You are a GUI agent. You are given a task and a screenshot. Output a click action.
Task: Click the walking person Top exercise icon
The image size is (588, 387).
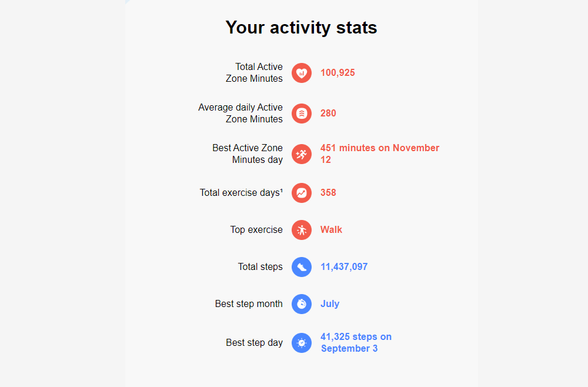[302, 230]
